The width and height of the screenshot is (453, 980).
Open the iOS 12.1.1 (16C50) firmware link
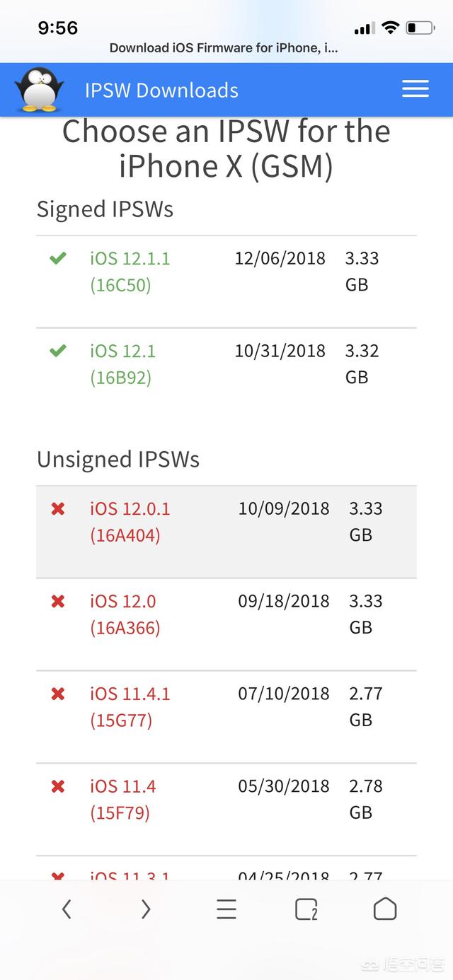pos(130,272)
